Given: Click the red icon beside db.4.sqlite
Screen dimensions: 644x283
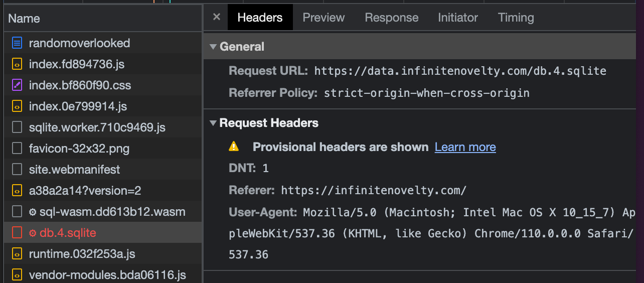Looking at the screenshot, I should click(x=17, y=233).
